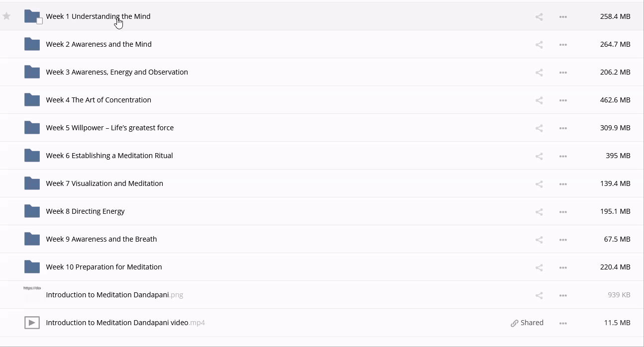Open the Week 9 Awareness and the Breath folder icon

click(32, 239)
